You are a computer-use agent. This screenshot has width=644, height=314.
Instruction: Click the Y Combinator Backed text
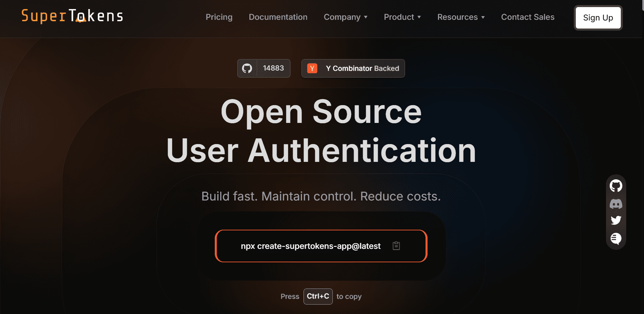(x=362, y=69)
